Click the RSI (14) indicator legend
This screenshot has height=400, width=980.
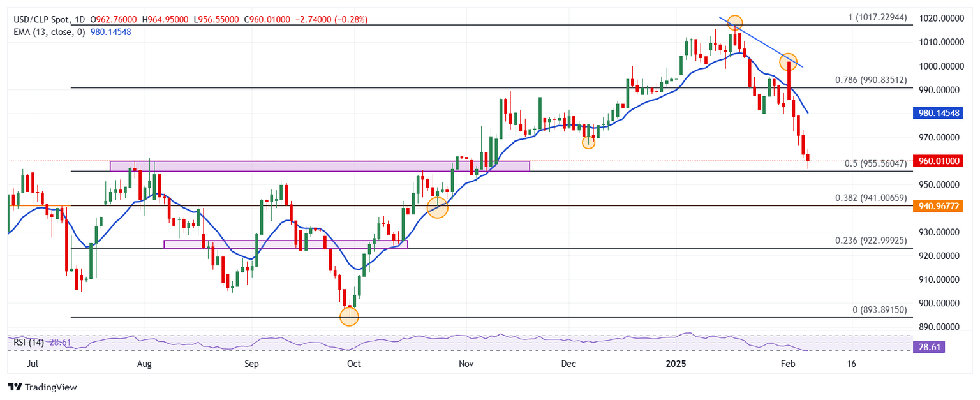point(31,343)
